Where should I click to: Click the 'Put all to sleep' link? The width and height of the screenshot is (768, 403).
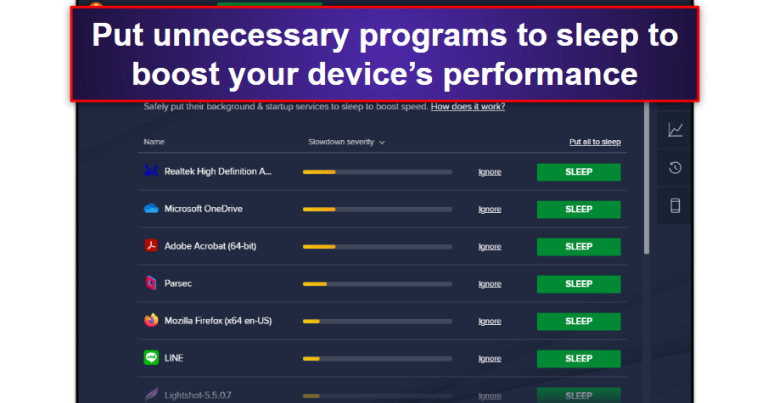point(595,142)
